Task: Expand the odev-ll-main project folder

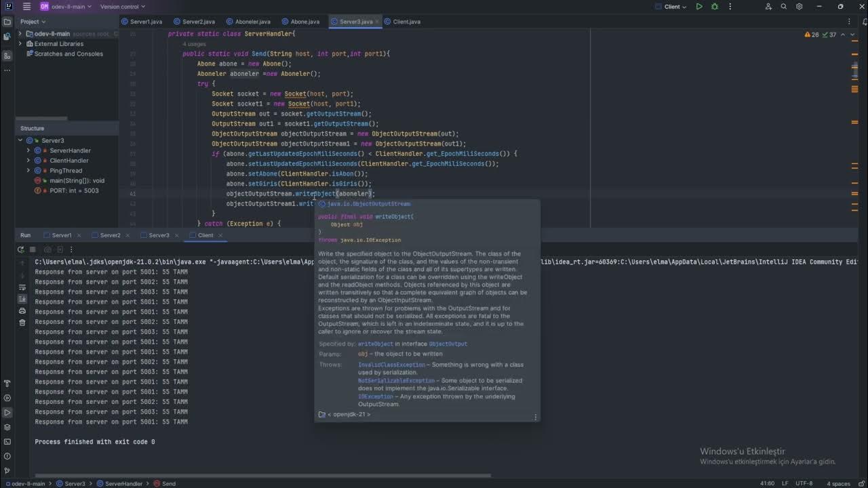Action: pyautogui.click(x=20, y=34)
